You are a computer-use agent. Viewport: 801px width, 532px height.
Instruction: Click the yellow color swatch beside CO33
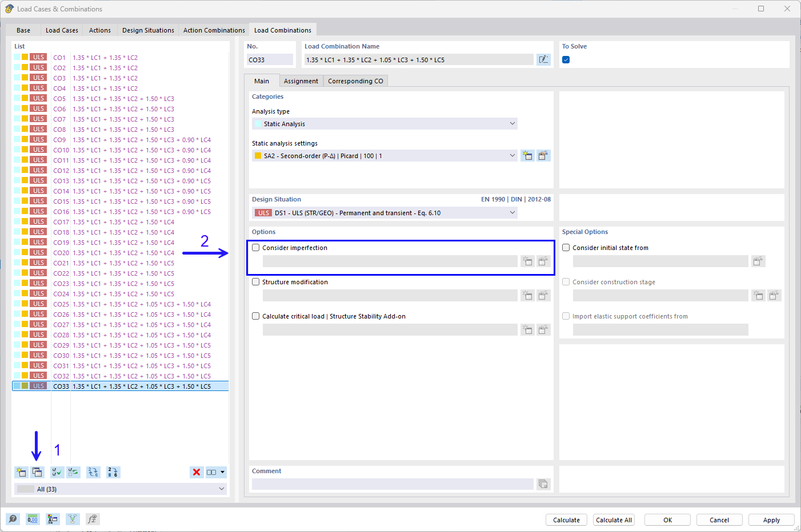[25, 386]
